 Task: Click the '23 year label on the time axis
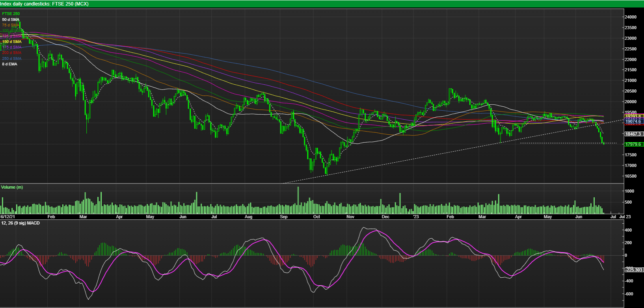tap(416, 217)
